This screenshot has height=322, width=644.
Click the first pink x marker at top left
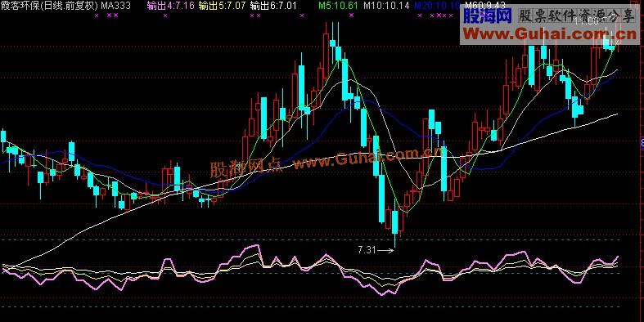tap(97, 16)
